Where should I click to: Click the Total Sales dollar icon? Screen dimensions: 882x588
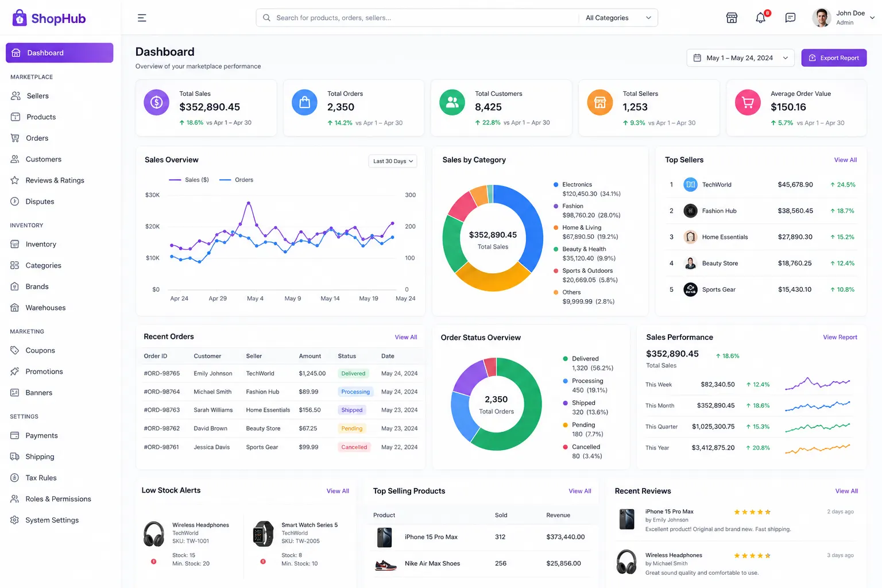[x=156, y=102]
